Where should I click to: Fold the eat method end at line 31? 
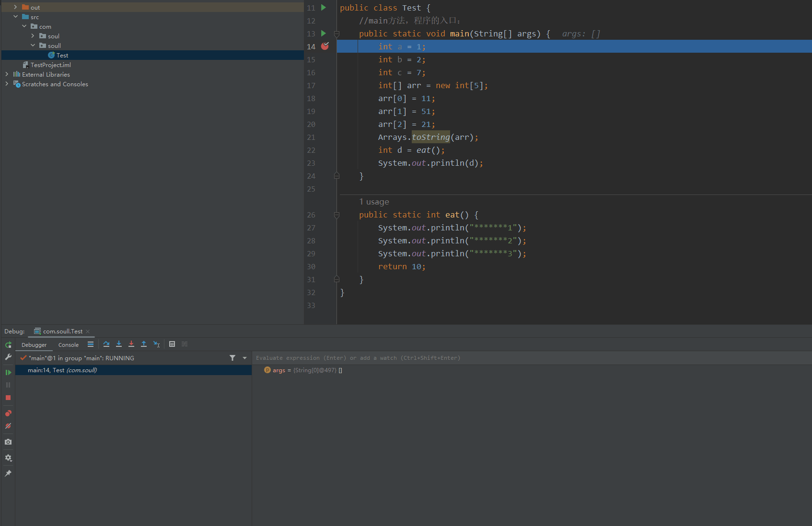[336, 279]
